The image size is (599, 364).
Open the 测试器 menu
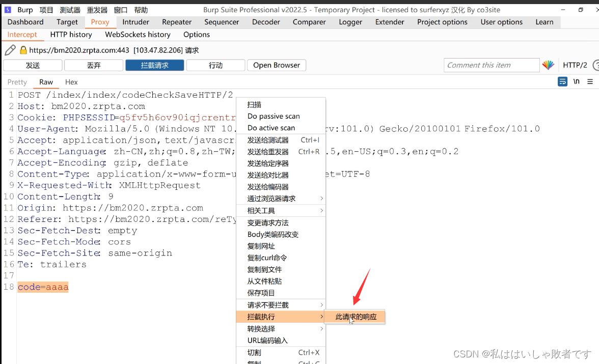pos(70,10)
